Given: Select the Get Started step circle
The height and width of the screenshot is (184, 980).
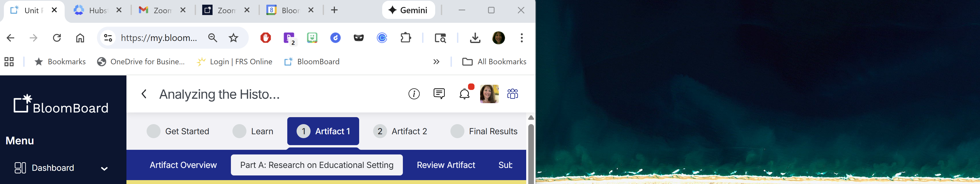Looking at the screenshot, I should tap(153, 131).
